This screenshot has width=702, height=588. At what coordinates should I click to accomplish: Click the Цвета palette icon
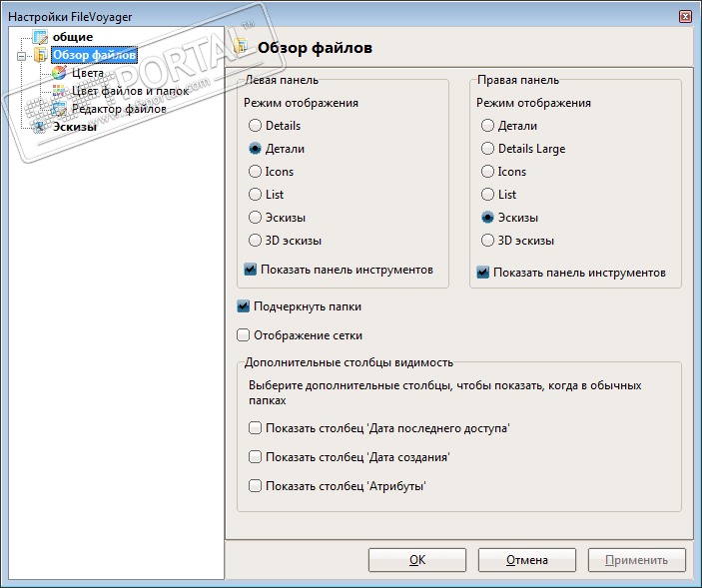(x=59, y=73)
